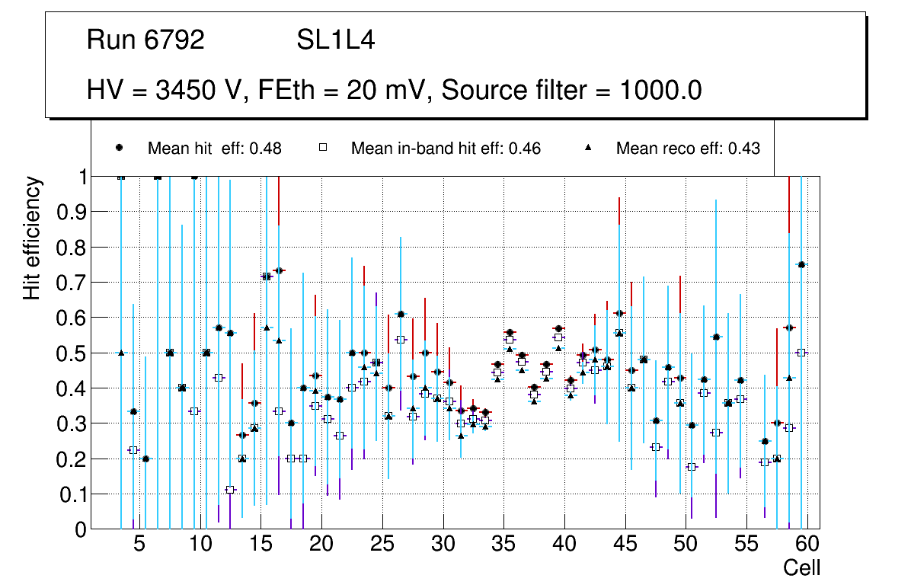911x588 pixels.
Task: Click the open square near 0.1 at cell 12
Action: click(x=230, y=490)
